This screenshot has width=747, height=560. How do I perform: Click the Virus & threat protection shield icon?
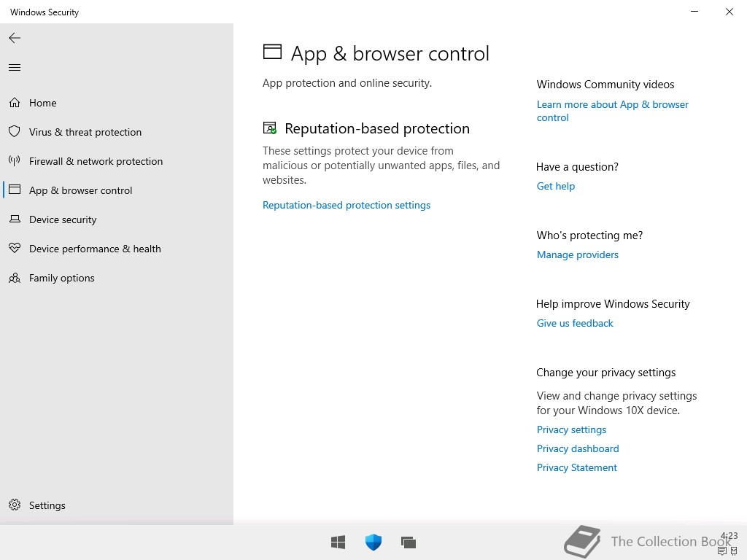15,132
